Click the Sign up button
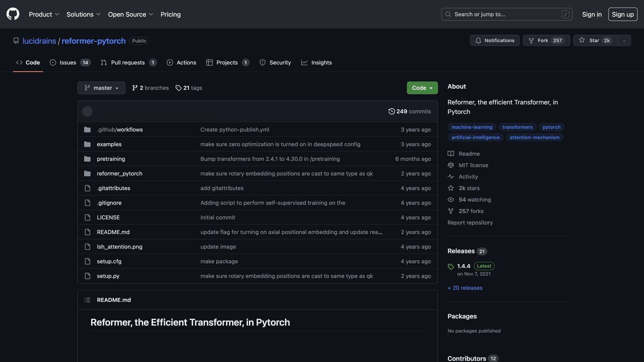The height and width of the screenshot is (362, 644). tap(623, 14)
